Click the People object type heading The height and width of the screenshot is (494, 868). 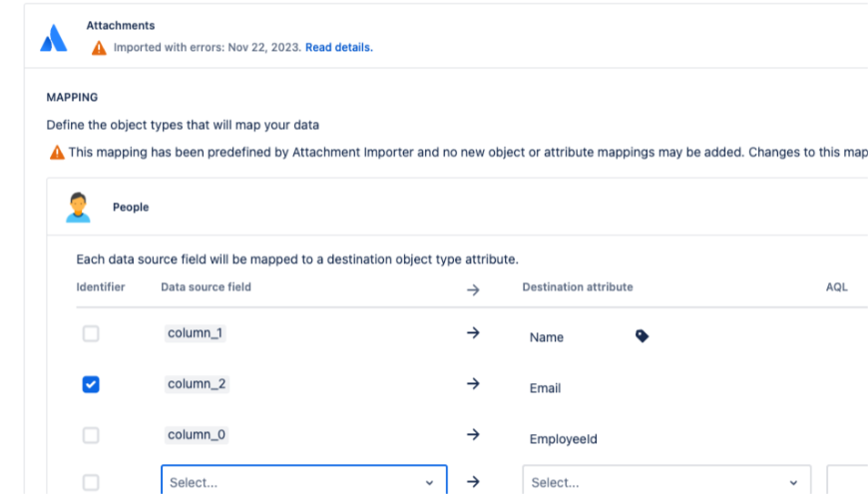coord(131,208)
